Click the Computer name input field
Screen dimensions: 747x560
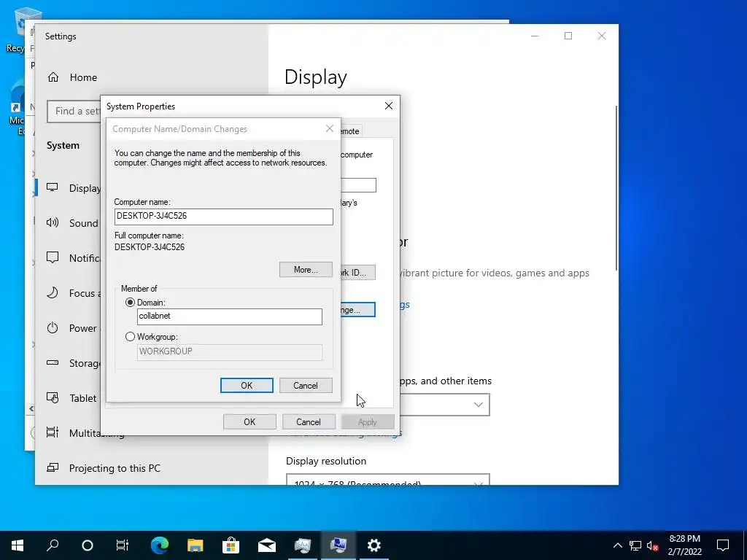[x=223, y=216]
